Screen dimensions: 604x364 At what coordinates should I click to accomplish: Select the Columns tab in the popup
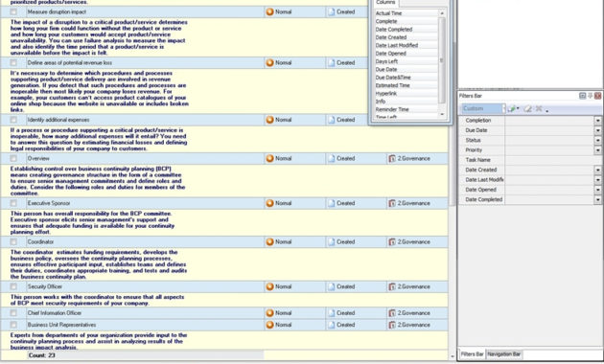[x=385, y=3]
